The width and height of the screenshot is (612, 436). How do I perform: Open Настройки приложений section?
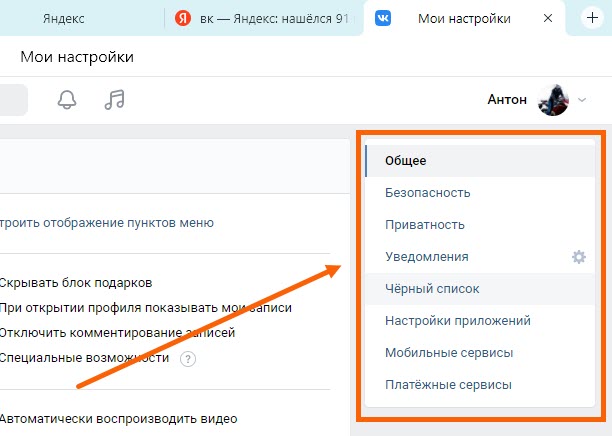tap(457, 321)
